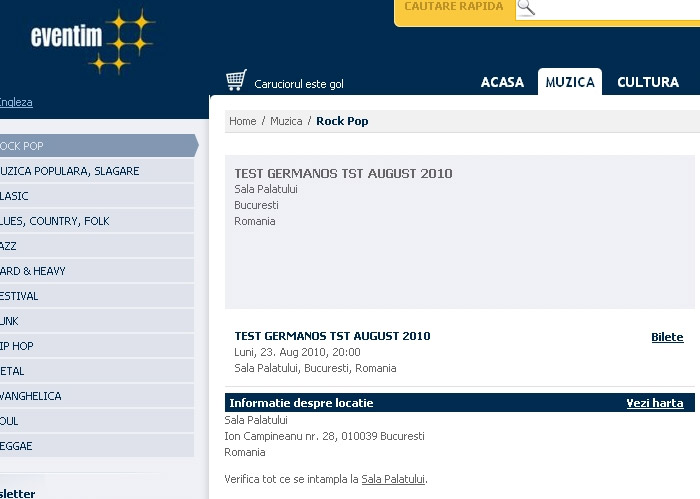The height and width of the screenshot is (499, 700).
Task: Click the search magnifier icon
Action: [526, 8]
